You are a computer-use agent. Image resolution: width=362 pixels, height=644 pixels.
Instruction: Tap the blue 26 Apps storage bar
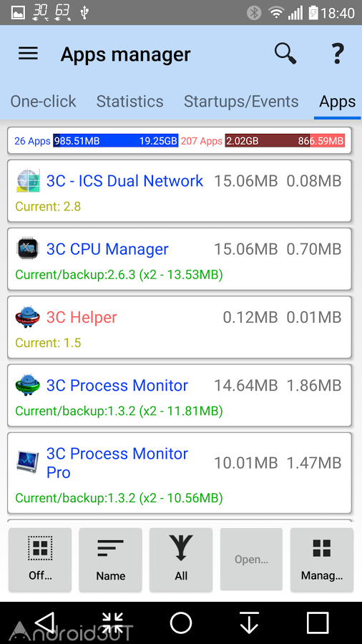click(x=116, y=141)
